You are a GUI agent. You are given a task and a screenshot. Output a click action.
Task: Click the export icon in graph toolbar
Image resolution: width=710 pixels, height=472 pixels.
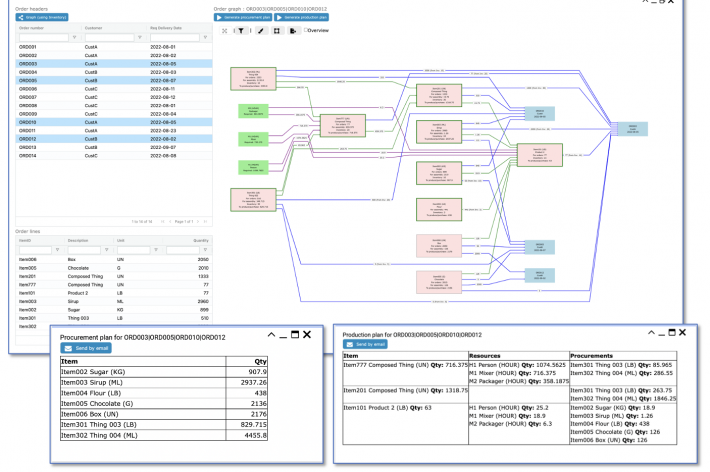pos(292,31)
